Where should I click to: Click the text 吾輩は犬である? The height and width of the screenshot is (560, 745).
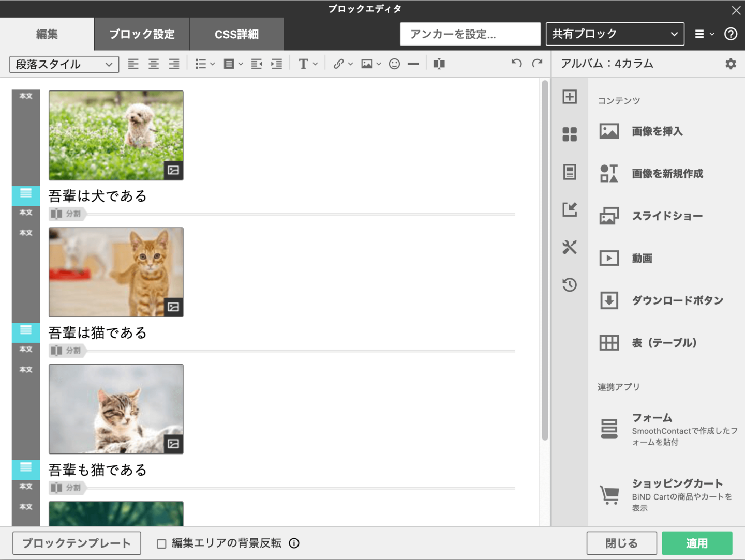click(98, 196)
